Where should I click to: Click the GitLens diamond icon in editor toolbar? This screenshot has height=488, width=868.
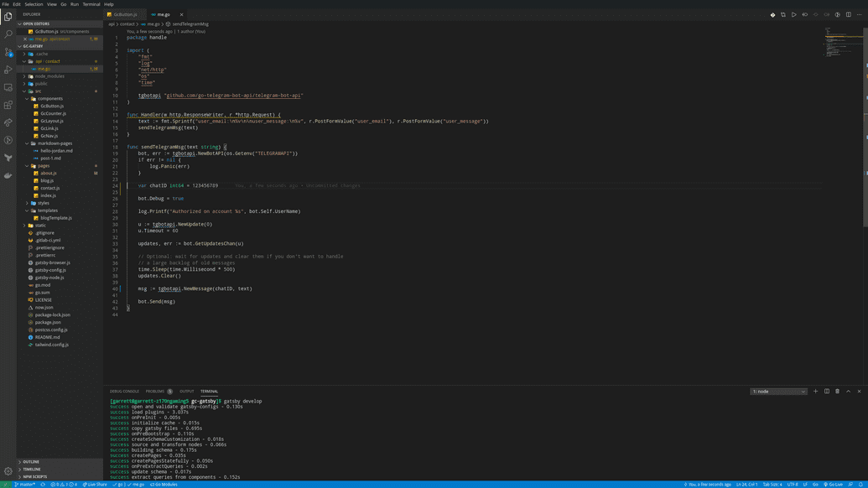pos(772,15)
